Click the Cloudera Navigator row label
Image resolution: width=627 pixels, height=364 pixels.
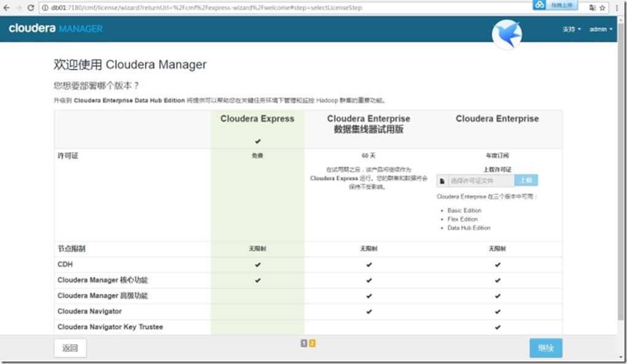pos(89,311)
